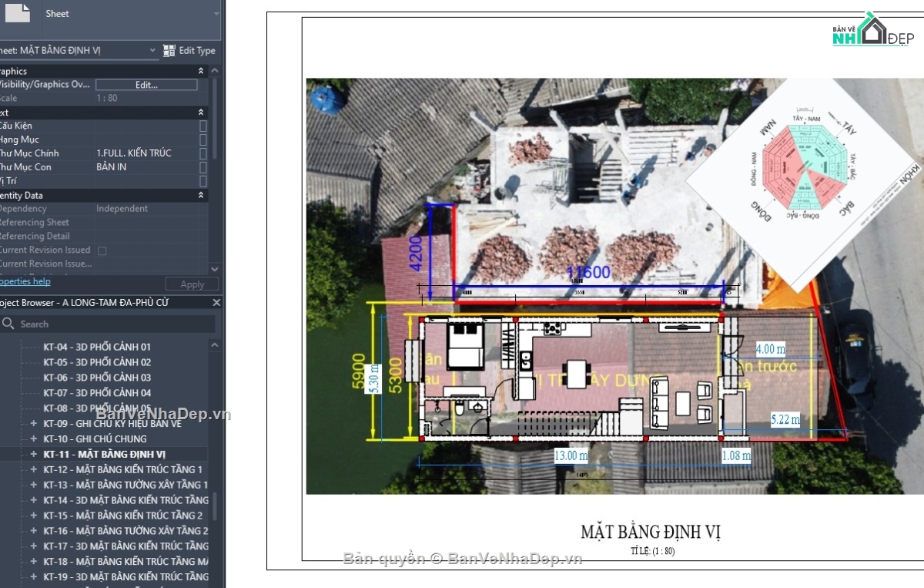Expand the KT-18 sheet node
Image resolution: width=924 pixels, height=588 pixels.
click(33, 562)
